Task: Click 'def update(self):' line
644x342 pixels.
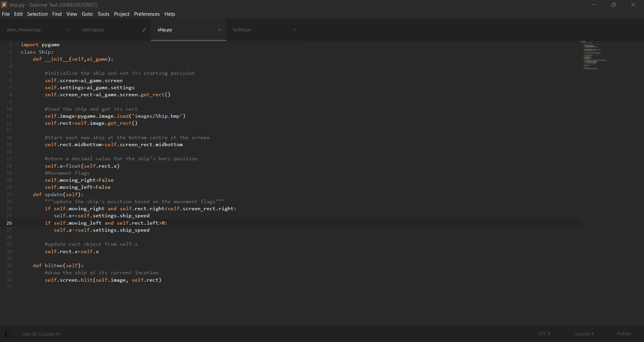Action: coord(58,194)
